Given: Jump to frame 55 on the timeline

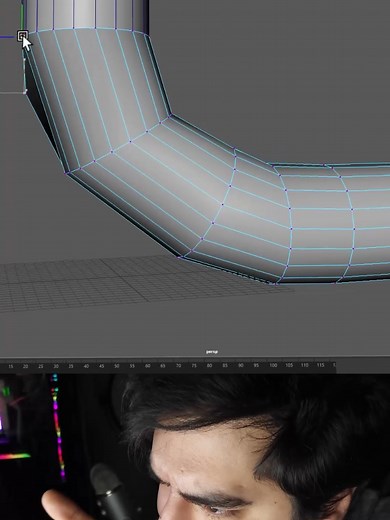Looking at the screenshot, I should point(132,366).
